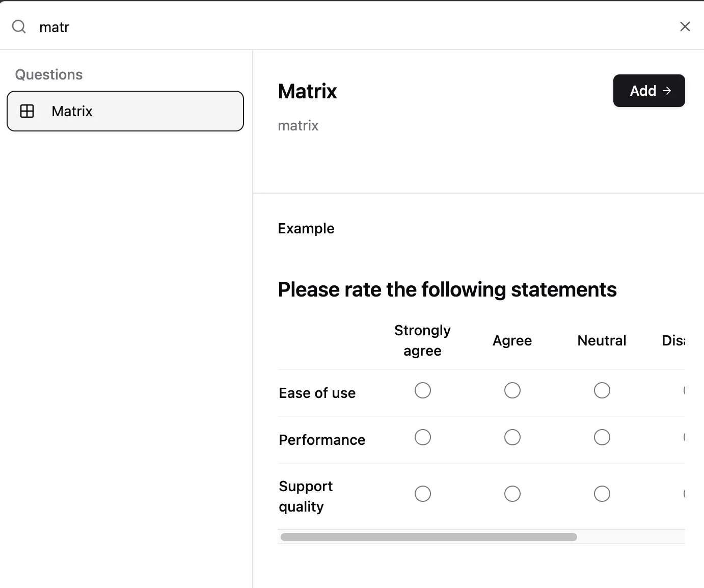Click the lowercase 'matrix' description text
Screen dimensions: 704x588
point(298,125)
